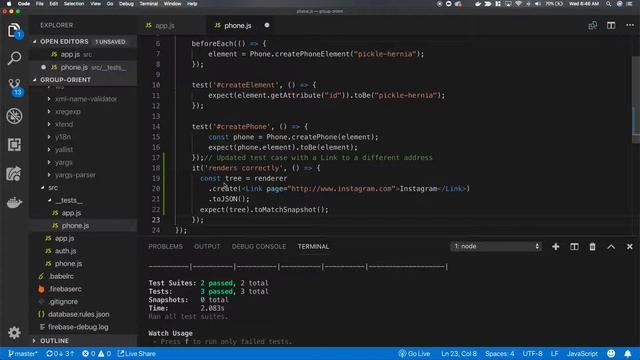Open the Terminal menu in menu bar
Image resolution: width=640 pixels, height=360 pixels.
tap(149, 4)
